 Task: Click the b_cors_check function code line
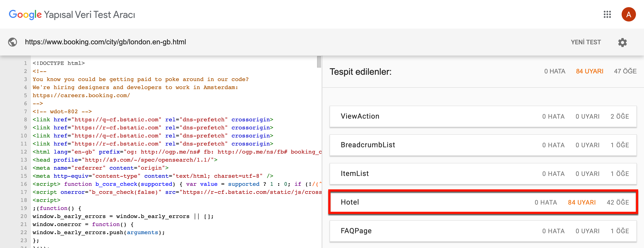click(x=177, y=184)
